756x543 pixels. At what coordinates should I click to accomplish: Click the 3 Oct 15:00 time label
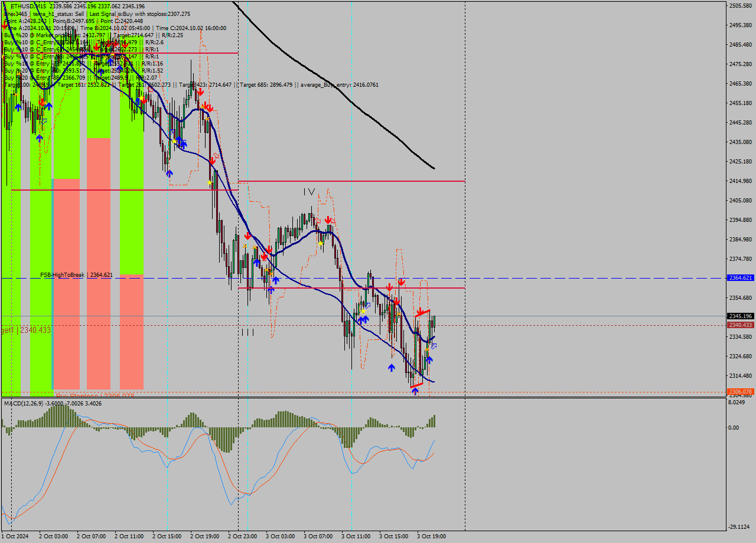[394, 537]
